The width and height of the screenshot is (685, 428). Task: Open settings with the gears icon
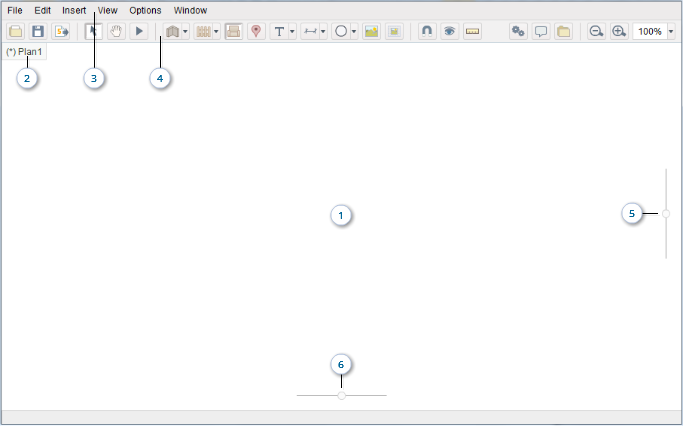[518, 31]
